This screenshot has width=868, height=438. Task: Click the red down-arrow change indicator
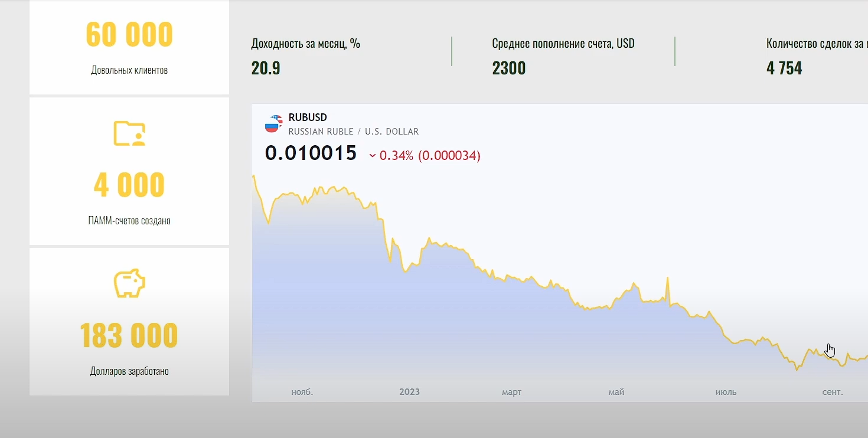(x=373, y=156)
